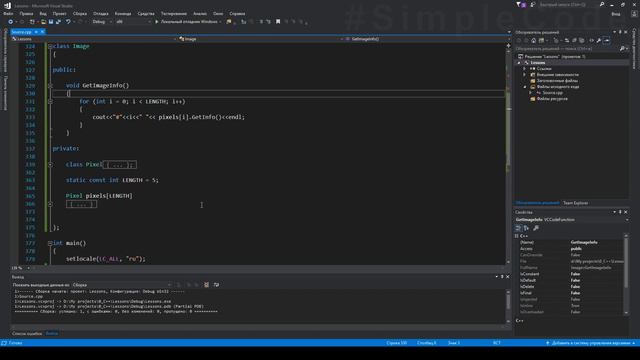The image size is (640, 360).
Task: Close the Output panel
Action: pyautogui.click(x=507, y=277)
